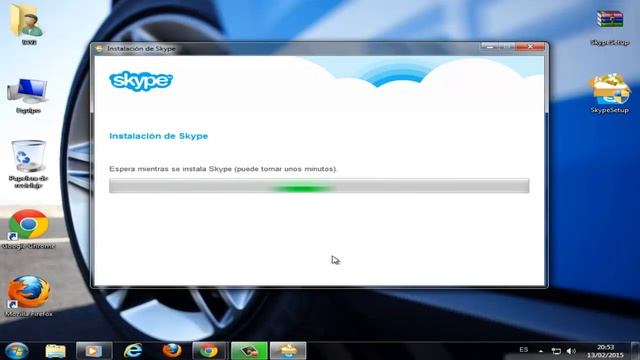Launch Internet Explorer from the taskbar

point(133,351)
